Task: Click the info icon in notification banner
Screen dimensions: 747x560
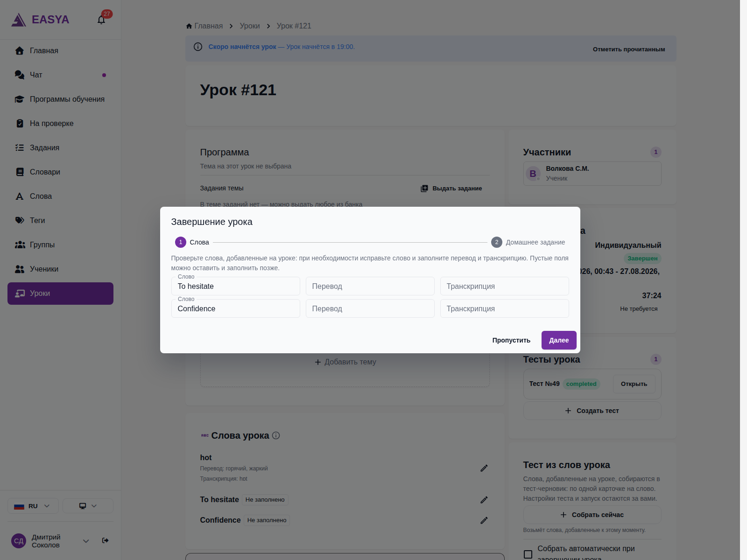Action: coord(198,47)
